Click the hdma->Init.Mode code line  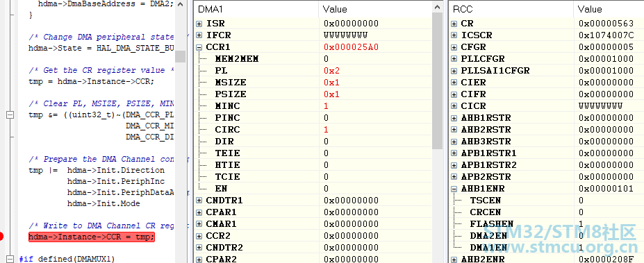pyautogui.click(x=104, y=203)
